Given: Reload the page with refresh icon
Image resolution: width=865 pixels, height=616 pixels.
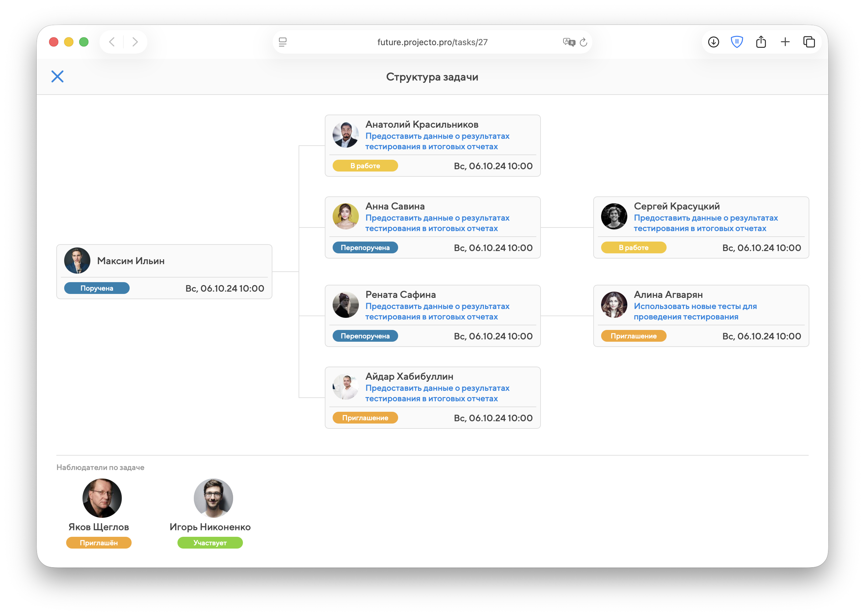Looking at the screenshot, I should pyautogui.click(x=583, y=42).
